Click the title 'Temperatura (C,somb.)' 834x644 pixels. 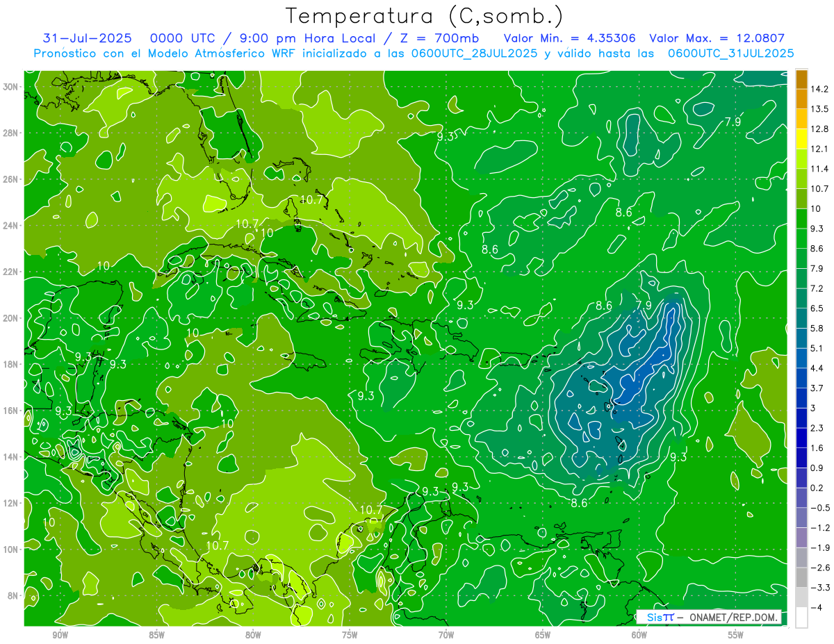pyautogui.click(x=425, y=16)
